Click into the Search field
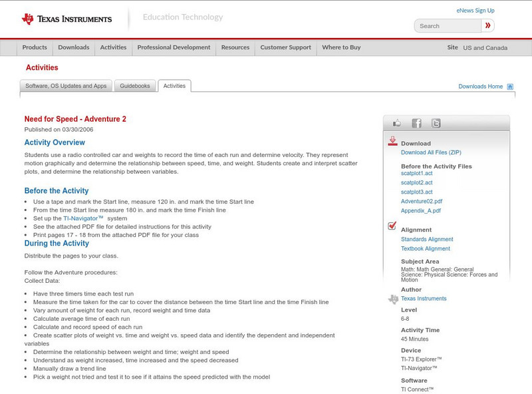This screenshot has height=394, width=532. [448, 26]
